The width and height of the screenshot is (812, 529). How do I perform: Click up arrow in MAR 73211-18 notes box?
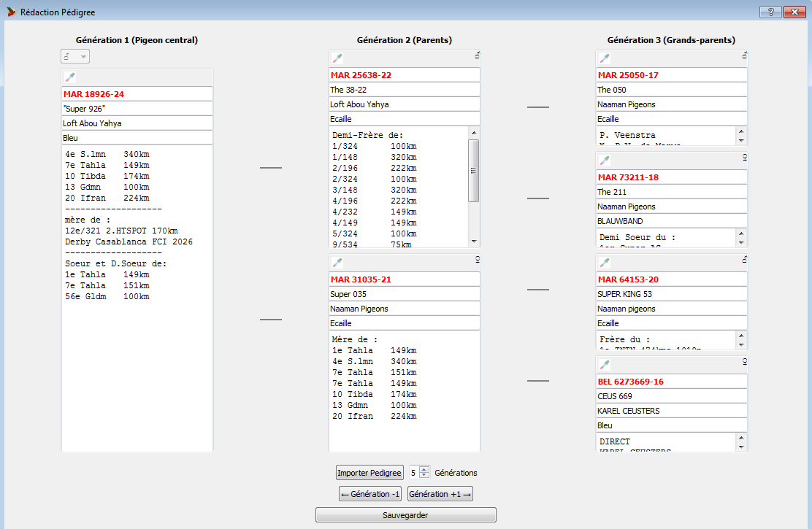coord(741,233)
